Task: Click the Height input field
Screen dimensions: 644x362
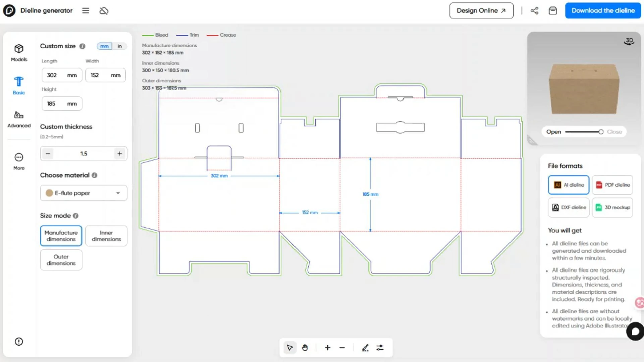Action: 62,104
